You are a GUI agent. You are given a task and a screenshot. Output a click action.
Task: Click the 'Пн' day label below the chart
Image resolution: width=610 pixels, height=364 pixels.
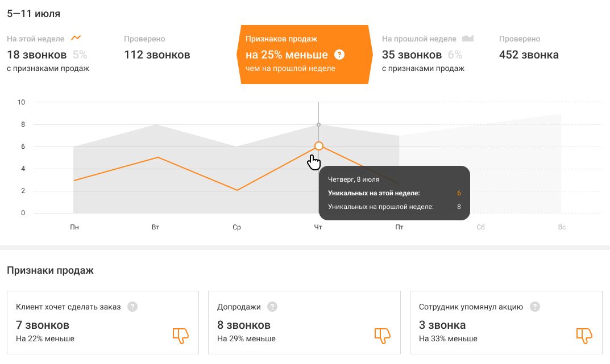74,228
